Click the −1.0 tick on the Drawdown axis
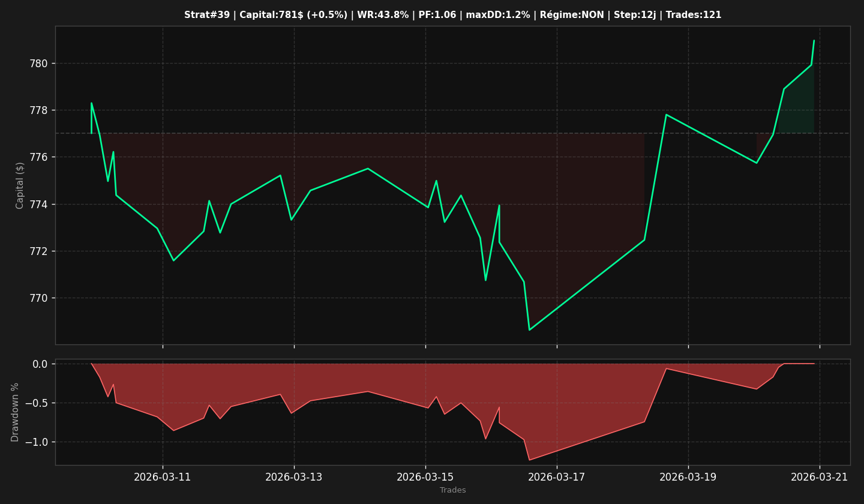 tap(36, 442)
